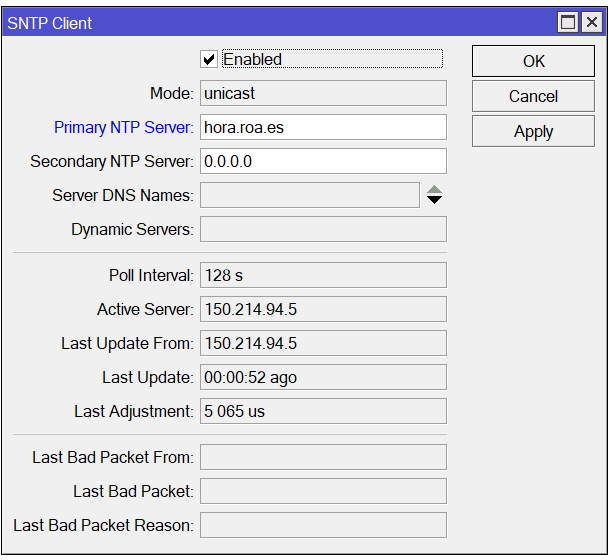Click the Last Bad Packet Reason field

pyautogui.click(x=323, y=525)
